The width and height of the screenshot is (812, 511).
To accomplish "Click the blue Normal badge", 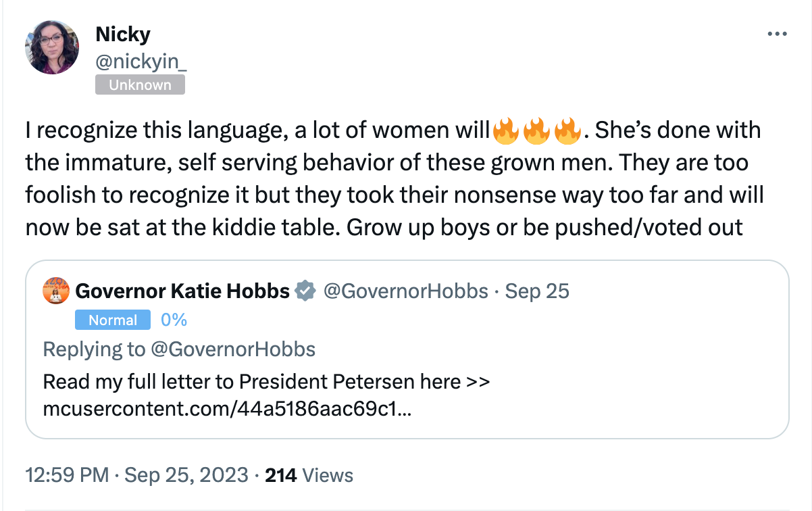I will (113, 320).
